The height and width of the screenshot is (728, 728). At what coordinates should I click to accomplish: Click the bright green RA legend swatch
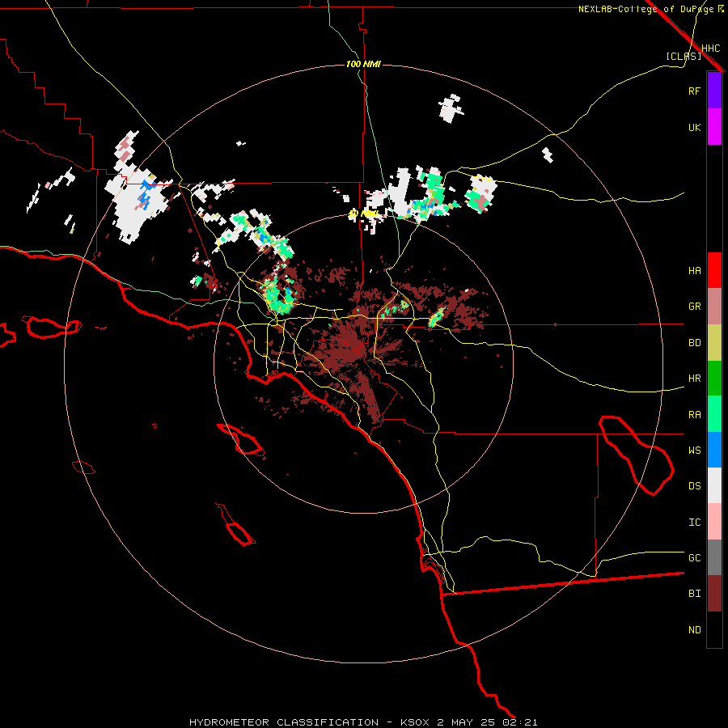(x=714, y=413)
